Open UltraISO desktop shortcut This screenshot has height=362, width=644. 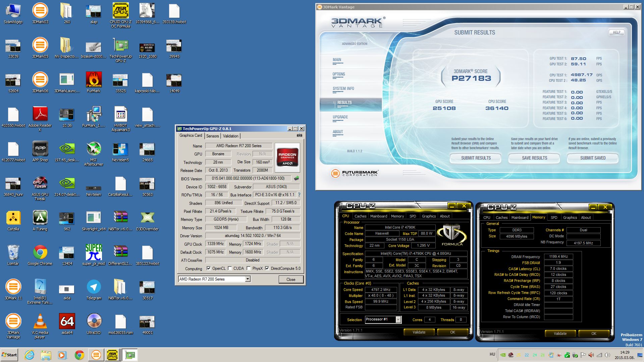click(x=94, y=324)
